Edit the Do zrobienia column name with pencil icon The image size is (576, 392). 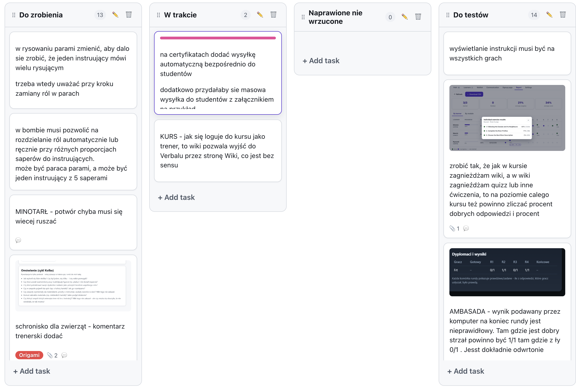click(x=115, y=15)
